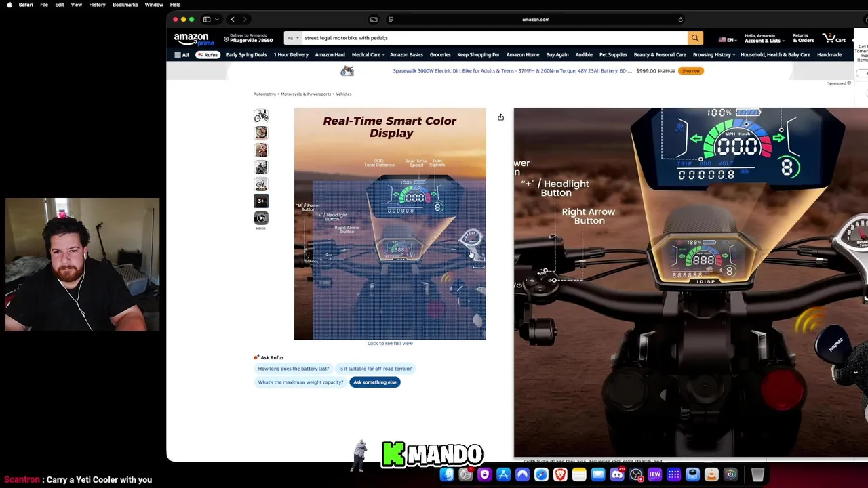Click the Shop now sponsored button
This screenshot has width=868, height=488.
point(690,70)
